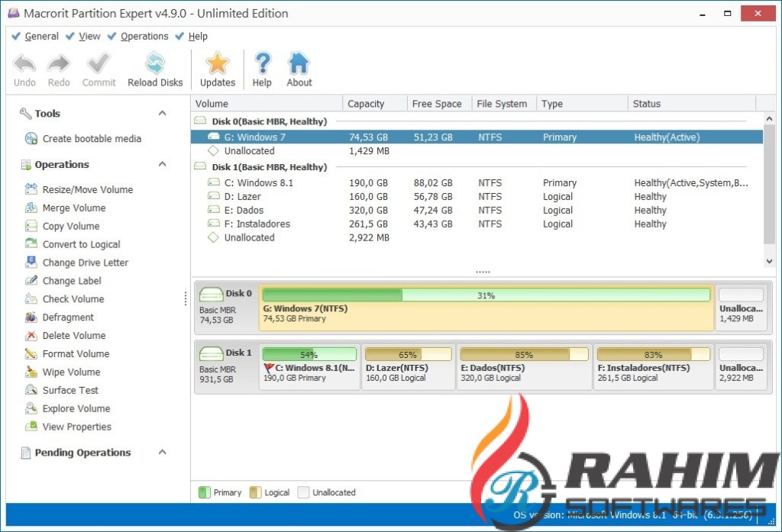Click the Create bootable media icon
The image size is (782, 532).
click(31, 139)
